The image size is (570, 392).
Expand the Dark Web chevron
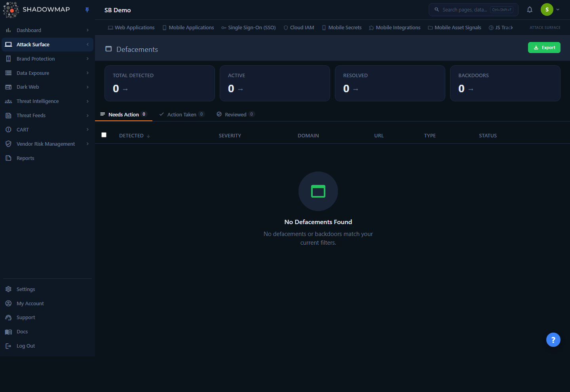pos(87,87)
